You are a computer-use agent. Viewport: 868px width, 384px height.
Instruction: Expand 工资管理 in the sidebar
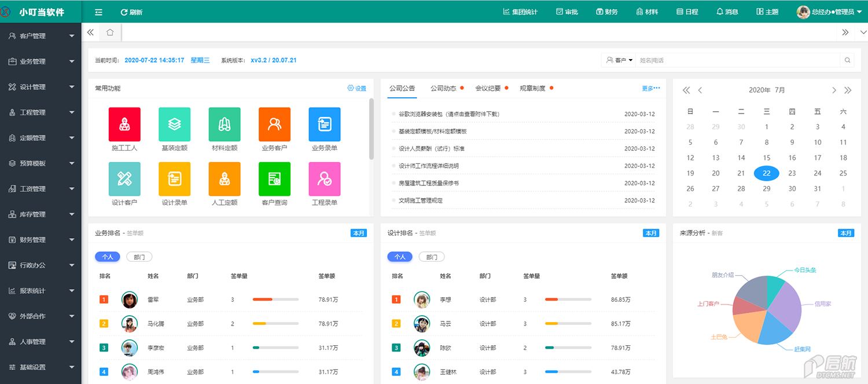tap(41, 189)
